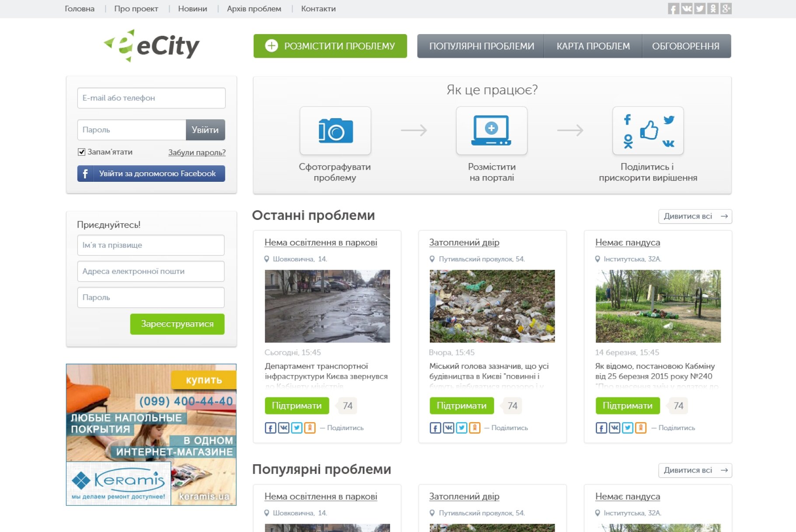Open 'Затоплений двір' title in Останні проблеми
Image resolution: width=796 pixels, height=532 pixels.
(x=464, y=242)
